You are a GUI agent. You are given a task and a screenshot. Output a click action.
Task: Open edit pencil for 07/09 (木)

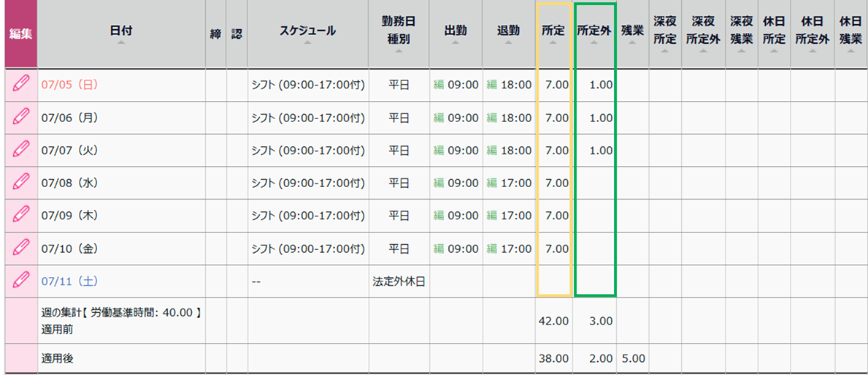(x=20, y=216)
